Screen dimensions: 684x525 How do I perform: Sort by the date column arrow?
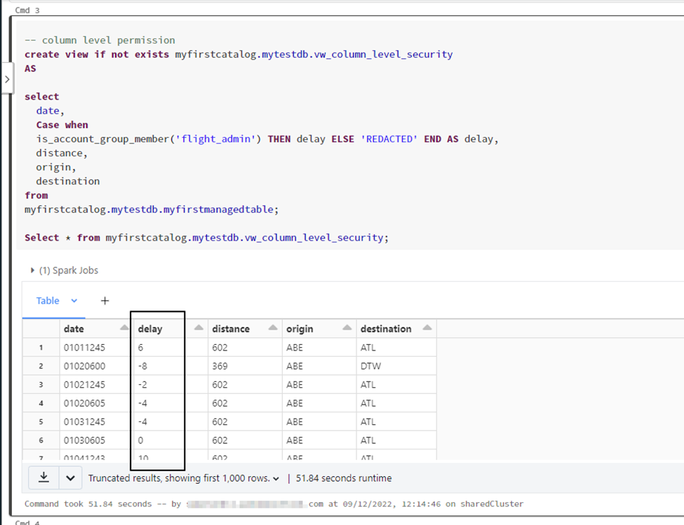tap(124, 327)
